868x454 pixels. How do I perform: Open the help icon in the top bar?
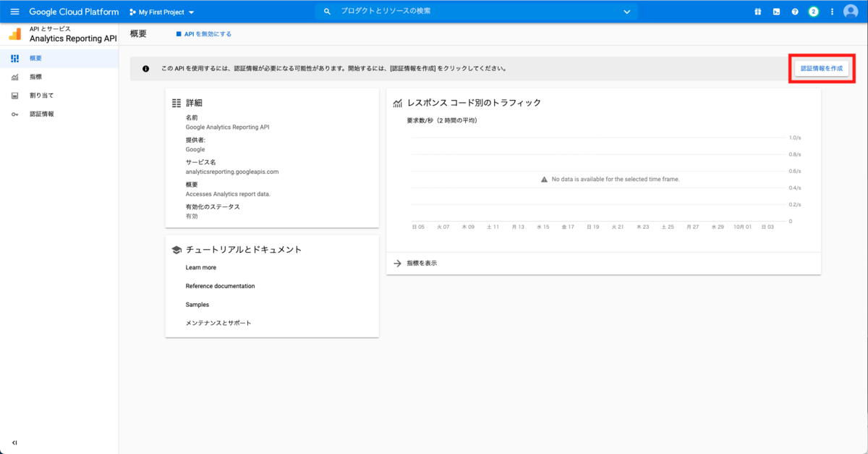tap(796, 12)
